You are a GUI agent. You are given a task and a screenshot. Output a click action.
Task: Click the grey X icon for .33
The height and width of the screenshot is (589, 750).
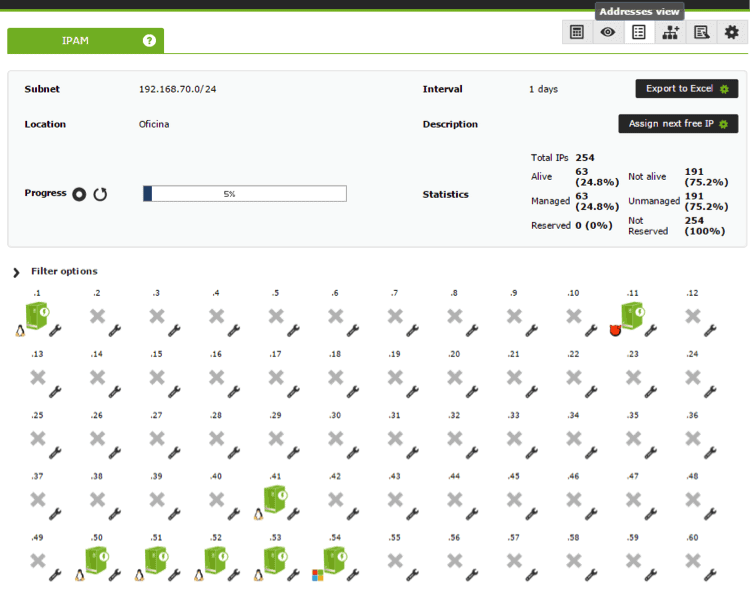[514, 439]
